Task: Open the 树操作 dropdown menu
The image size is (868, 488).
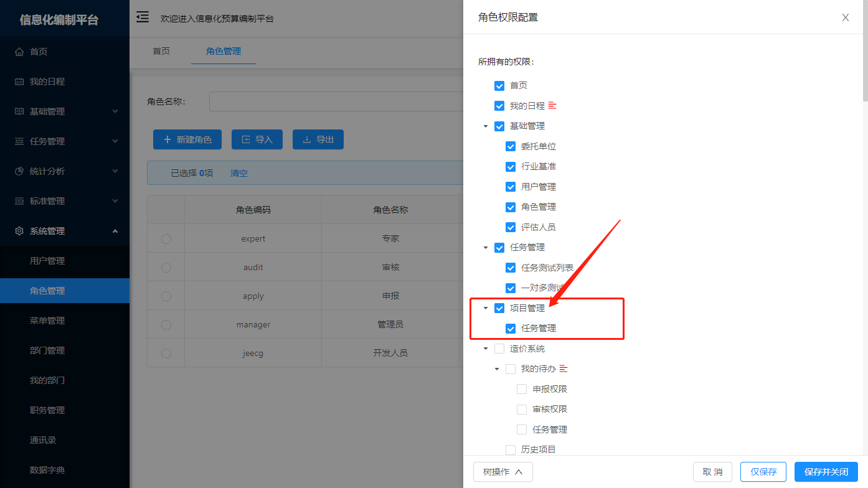Action: click(502, 472)
